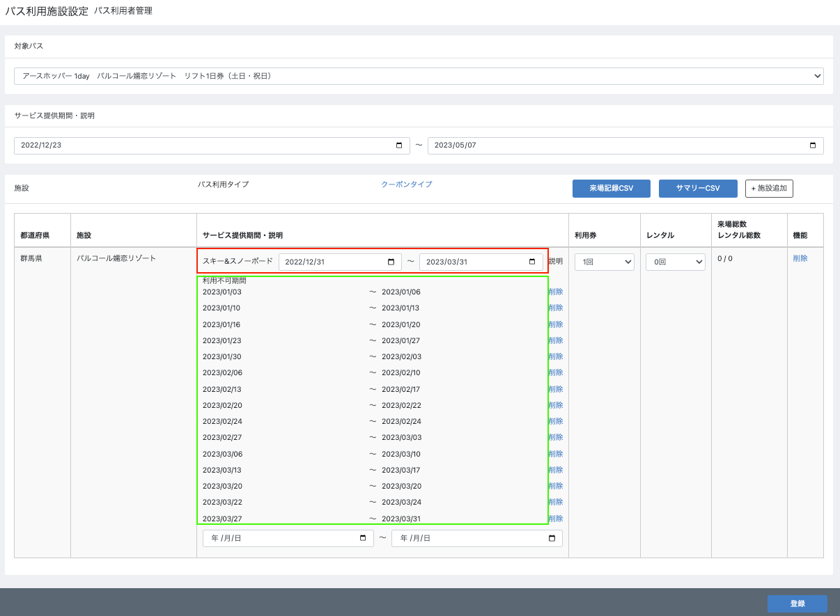Delete unavailable period starting 2023/03/06
The height and width of the screenshot is (616, 840).
pyautogui.click(x=556, y=454)
